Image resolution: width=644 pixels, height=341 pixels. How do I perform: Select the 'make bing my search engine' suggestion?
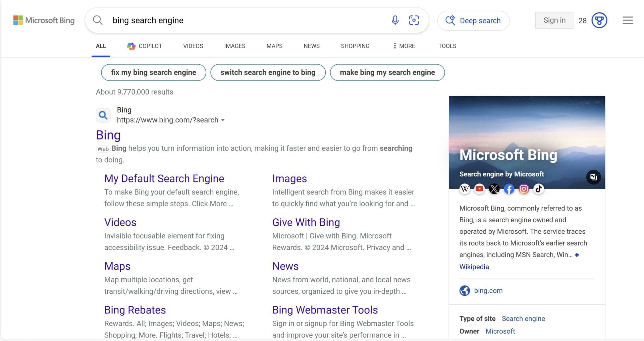pyautogui.click(x=387, y=72)
